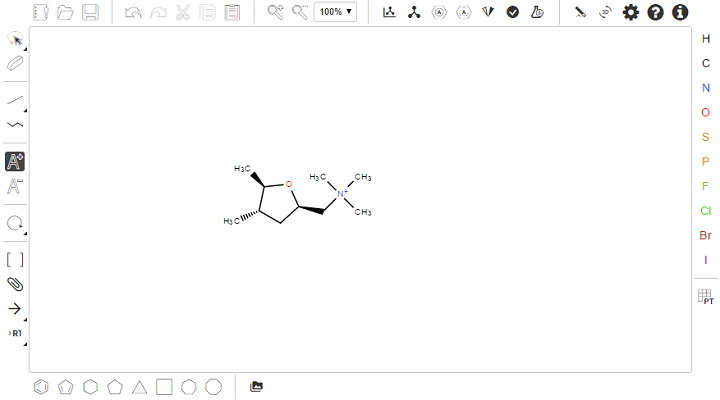Image resolution: width=720 pixels, height=400 pixels.
Task: Click the Clean Up structure icon
Action: click(x=414, y=12)
